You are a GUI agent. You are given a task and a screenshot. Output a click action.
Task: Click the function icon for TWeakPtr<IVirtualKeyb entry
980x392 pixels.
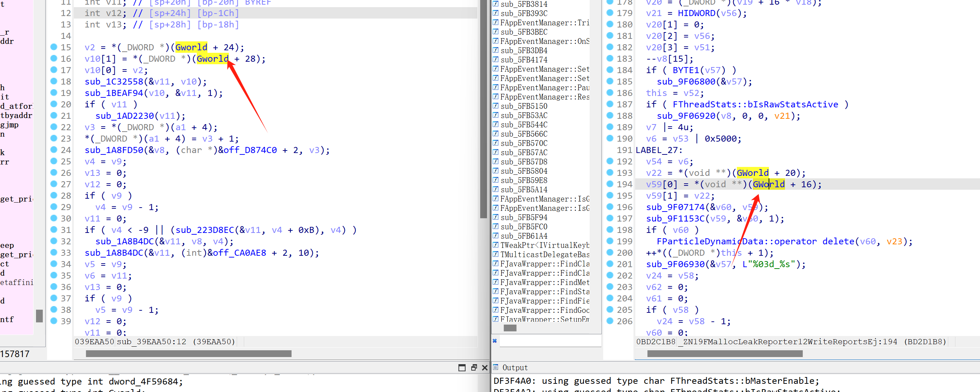496,245
